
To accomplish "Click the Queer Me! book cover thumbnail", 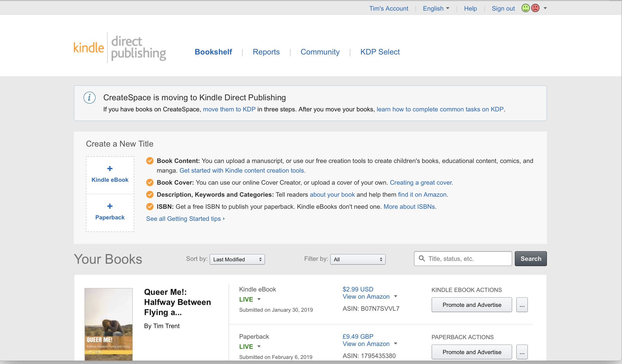I will point(108,324).
